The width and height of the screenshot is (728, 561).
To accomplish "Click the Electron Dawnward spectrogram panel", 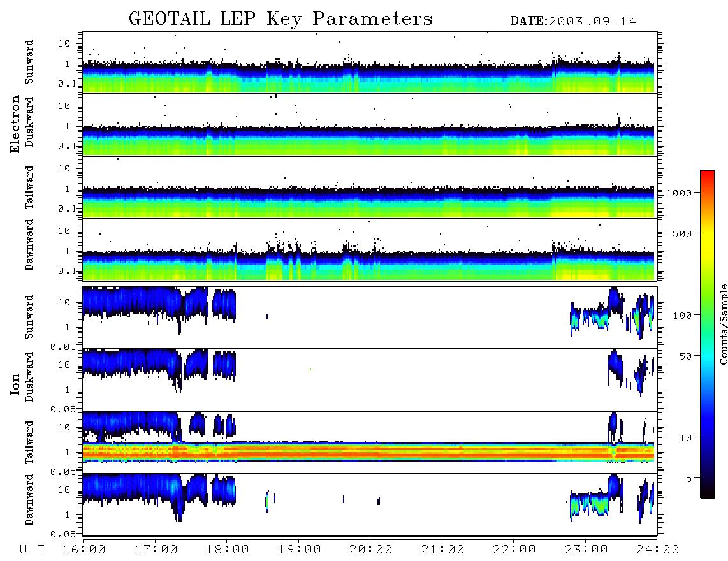I will (x=370, y=249).
